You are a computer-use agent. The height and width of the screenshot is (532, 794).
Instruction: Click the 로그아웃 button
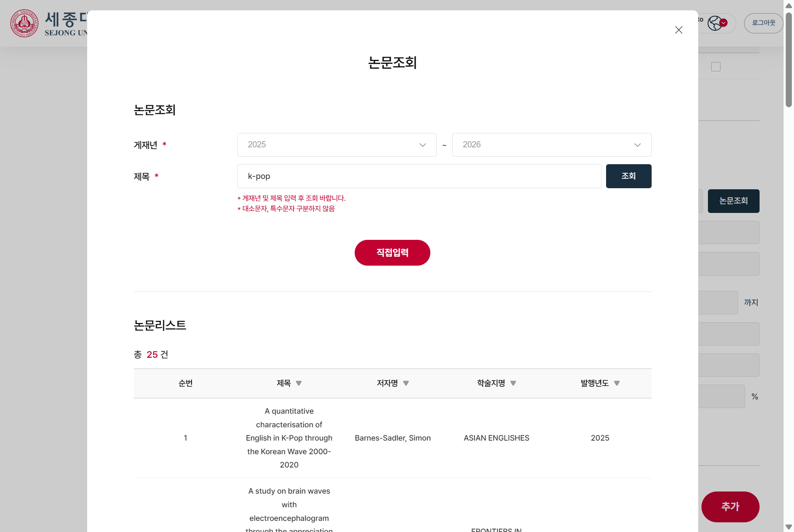click(764, 23)
